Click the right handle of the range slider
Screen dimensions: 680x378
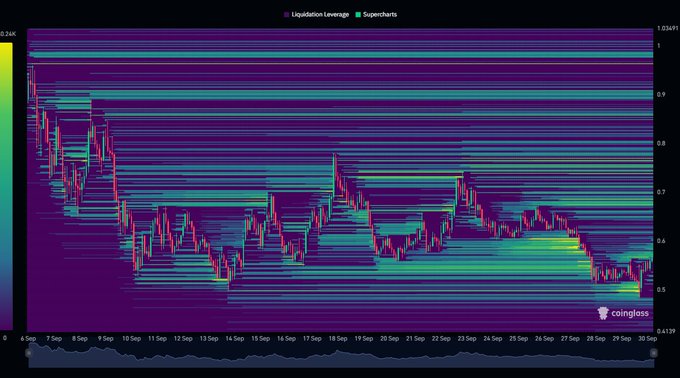coord(654,353)
